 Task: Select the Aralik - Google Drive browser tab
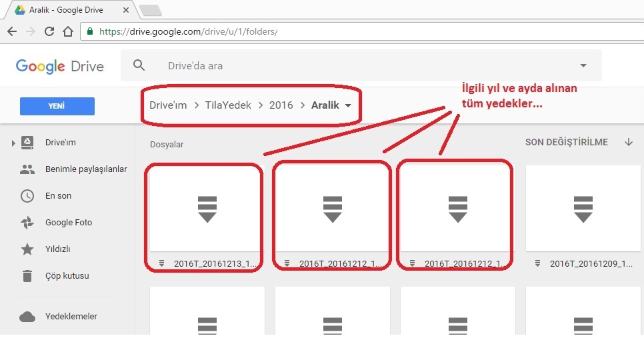point(72,10)
